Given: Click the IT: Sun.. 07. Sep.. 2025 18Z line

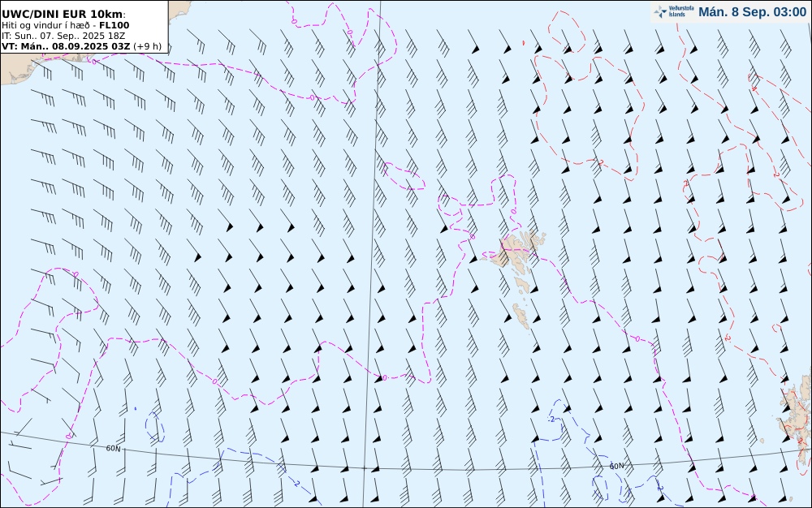Looking at the screenshot, I should [x=63, y=36].
